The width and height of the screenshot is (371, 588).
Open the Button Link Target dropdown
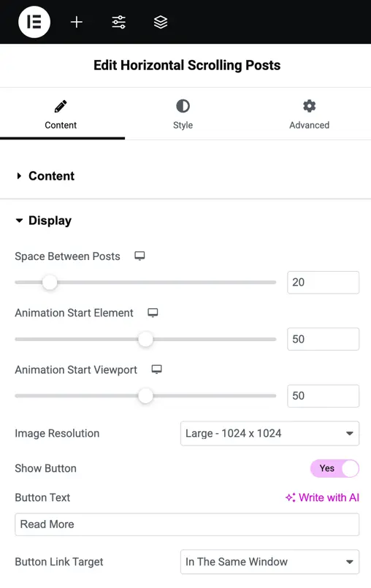(x=269, y=562)
